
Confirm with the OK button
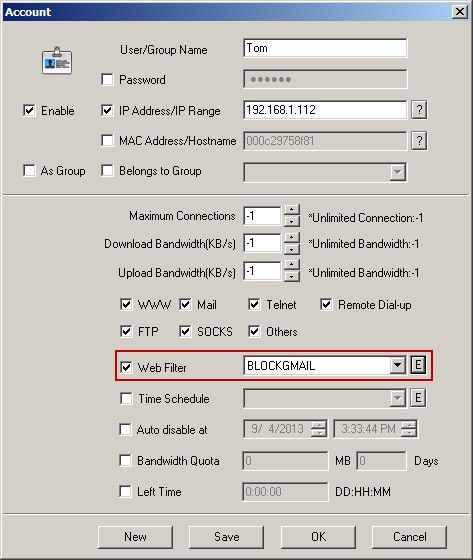[318, 537]
